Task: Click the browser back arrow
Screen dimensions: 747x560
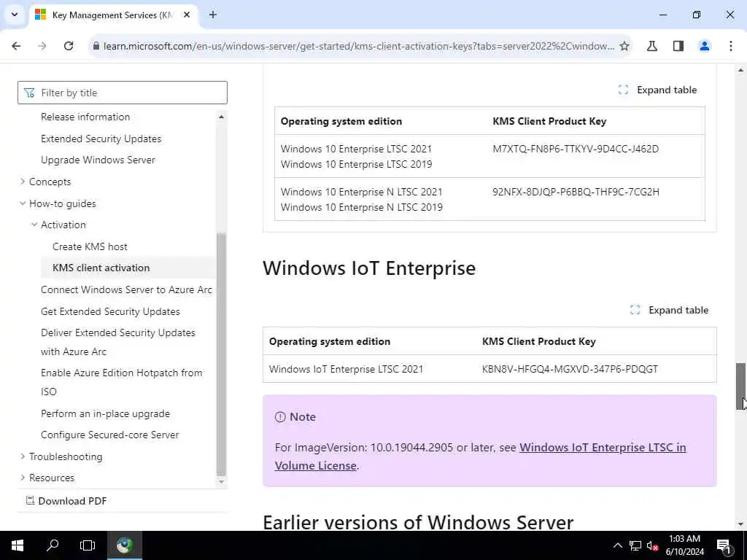Action: coord(16,46)
